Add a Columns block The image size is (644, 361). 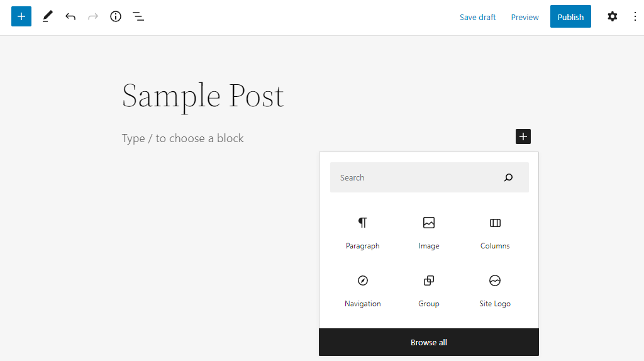pos(495,231)
